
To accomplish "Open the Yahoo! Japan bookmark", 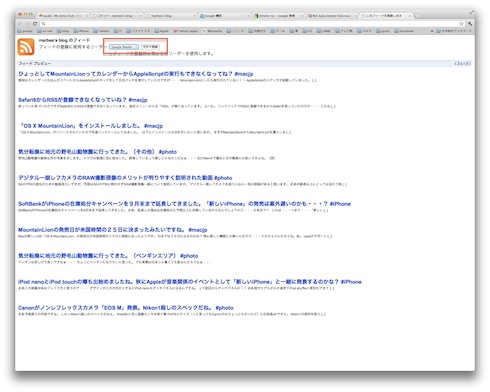I will pos(185,31).
